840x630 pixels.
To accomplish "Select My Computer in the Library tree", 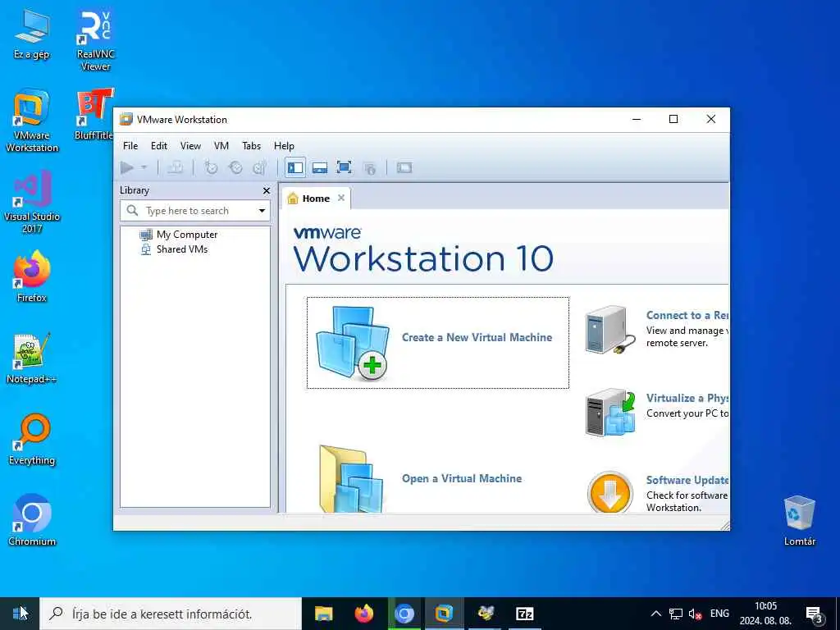I will tap(178, 235).
